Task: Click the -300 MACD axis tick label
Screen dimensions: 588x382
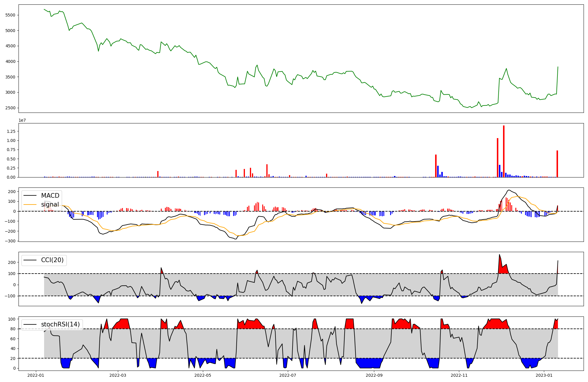Action: click(x=10, y=241)
